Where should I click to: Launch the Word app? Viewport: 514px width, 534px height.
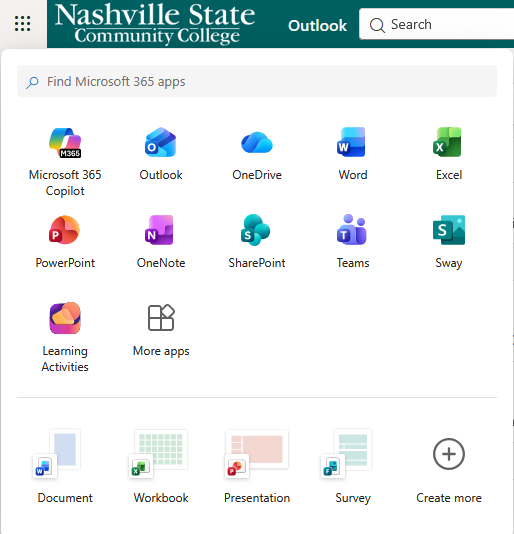[x=353, y=154]
